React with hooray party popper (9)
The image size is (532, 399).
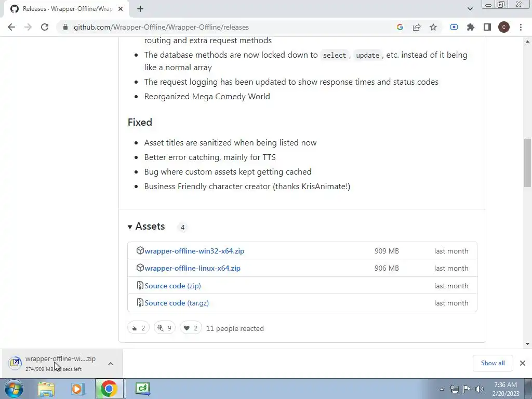click(165, 328)
